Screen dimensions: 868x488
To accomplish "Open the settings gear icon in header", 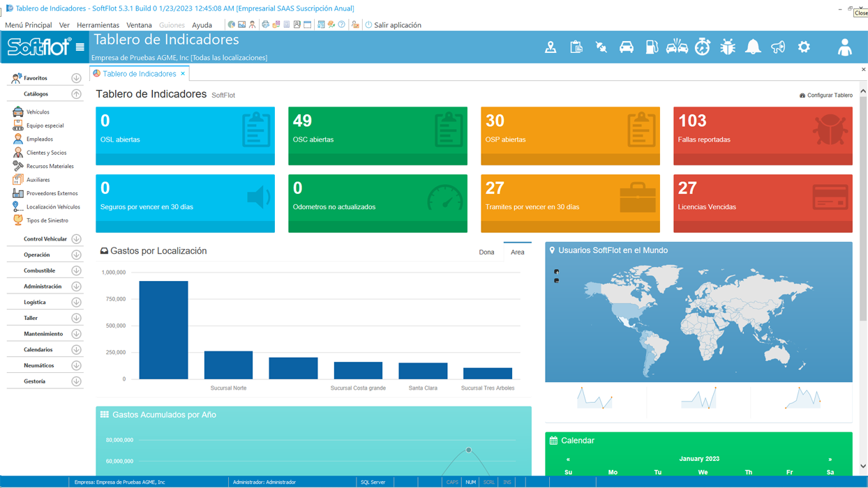I will pyautogui.click(x=804, y=47).
